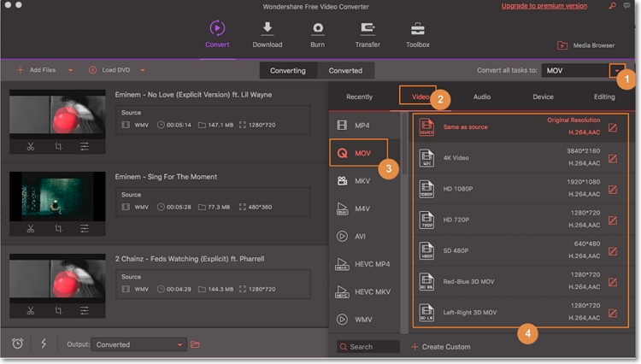Screen dimensions: 641x364
Task: Select the Recently tab
Action: click(359, 97)
